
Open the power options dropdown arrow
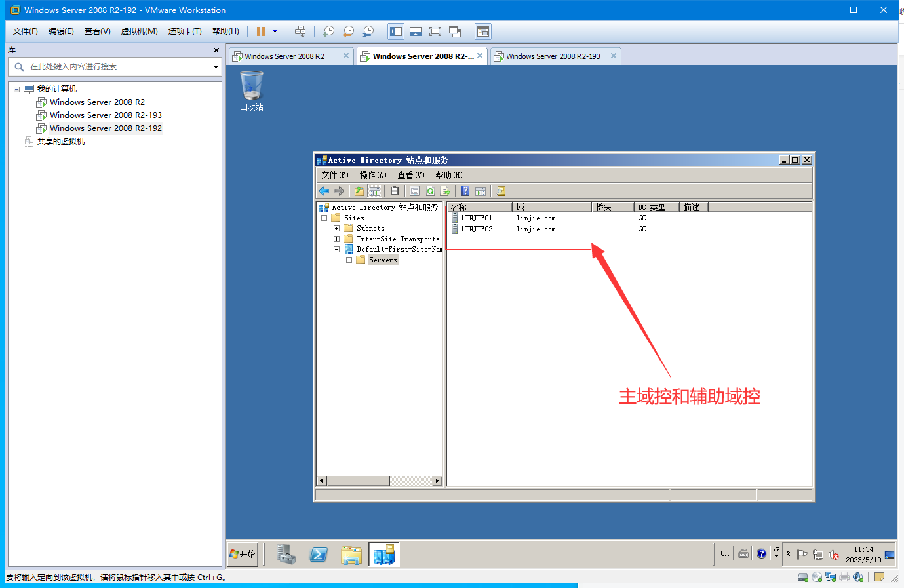275,31
